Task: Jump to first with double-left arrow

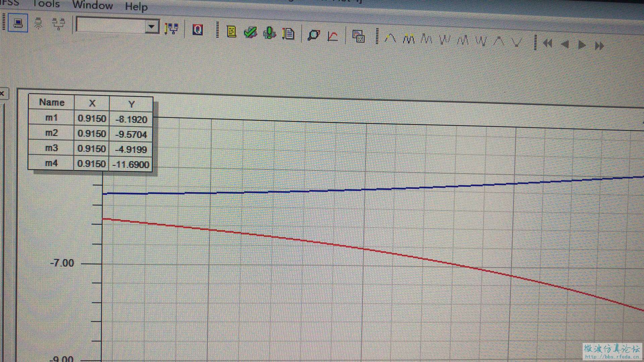Action: [547, 44]
